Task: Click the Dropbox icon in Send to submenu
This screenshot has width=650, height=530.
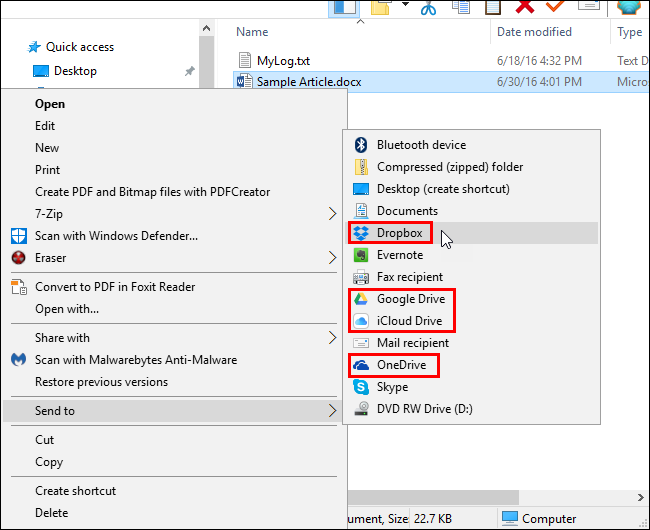Action: coord(361,233)
